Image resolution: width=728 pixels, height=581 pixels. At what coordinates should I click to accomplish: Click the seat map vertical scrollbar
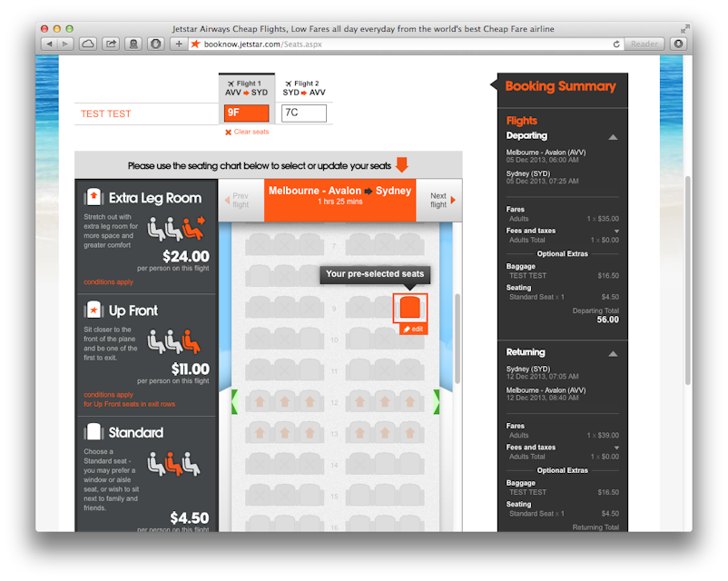pos(457,339)
